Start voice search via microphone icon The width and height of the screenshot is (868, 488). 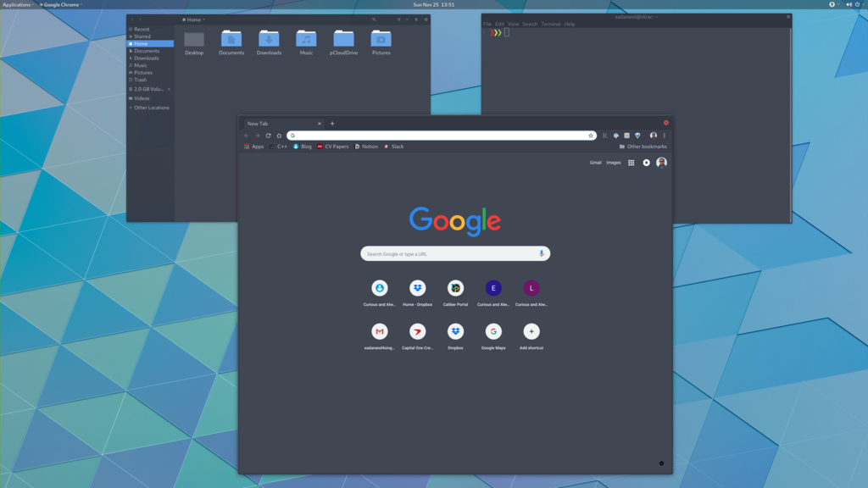tap(542, 253)
